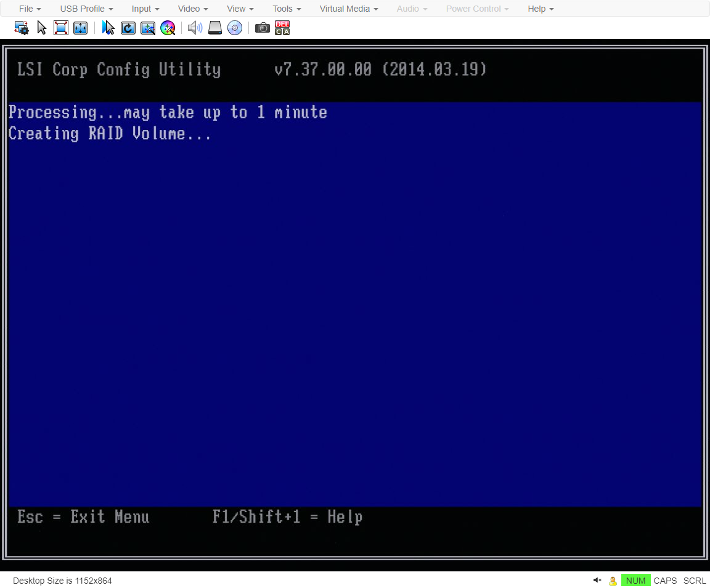The image size is (710, 588).
Task: Click the hard drive virtual media icon
Action: pos(215,28)
